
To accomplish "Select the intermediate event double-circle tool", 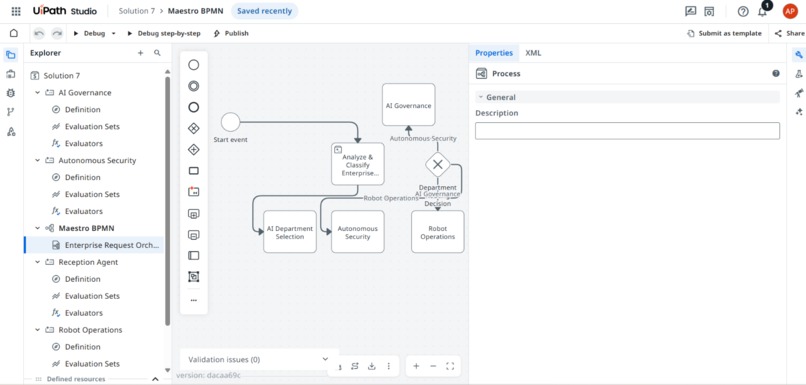I will 193,86.
